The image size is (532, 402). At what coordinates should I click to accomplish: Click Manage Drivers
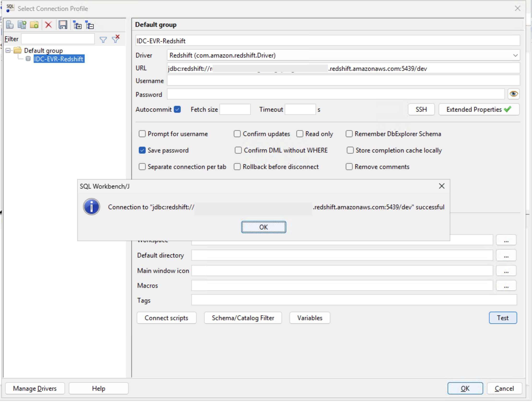tap(35, 389)
